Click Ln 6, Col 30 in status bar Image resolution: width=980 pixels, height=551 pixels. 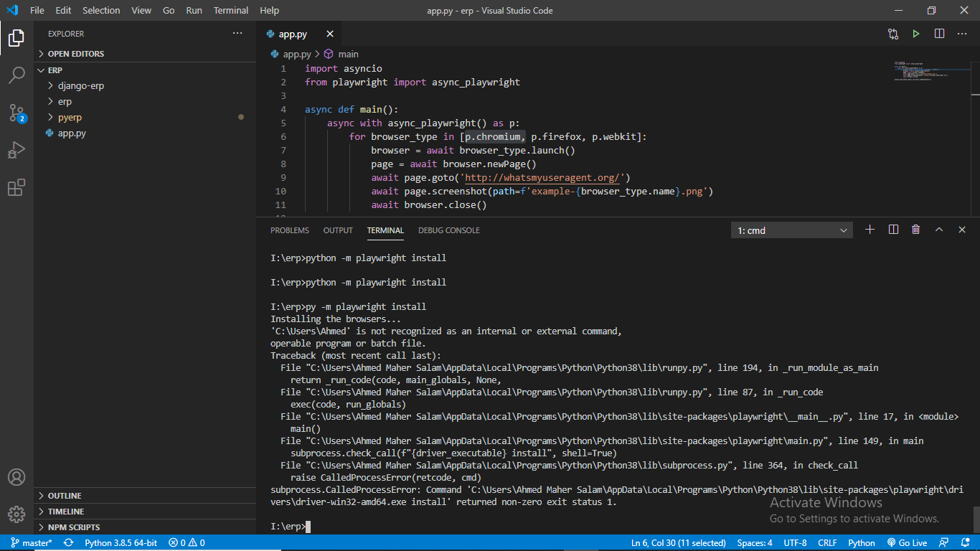tap(679, 543)
